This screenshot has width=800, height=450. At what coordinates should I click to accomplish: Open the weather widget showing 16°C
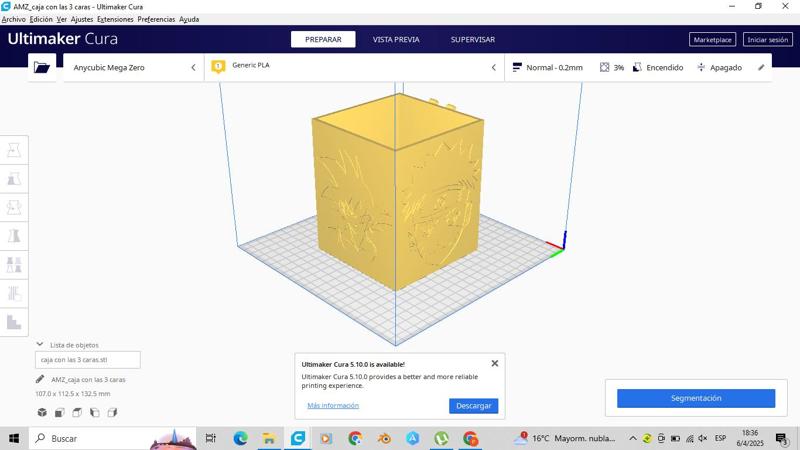565,438
